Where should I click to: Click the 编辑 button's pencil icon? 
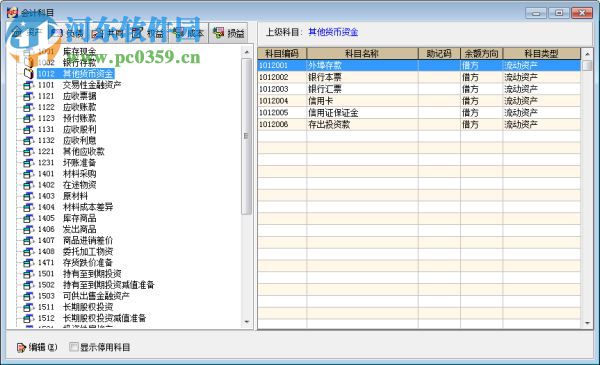tap(21, 347)
